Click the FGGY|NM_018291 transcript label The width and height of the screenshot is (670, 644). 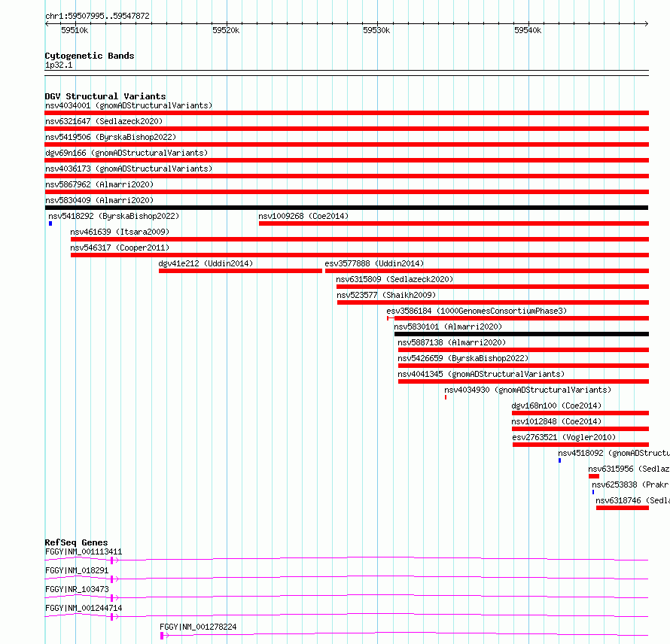(x=77, y=570)
